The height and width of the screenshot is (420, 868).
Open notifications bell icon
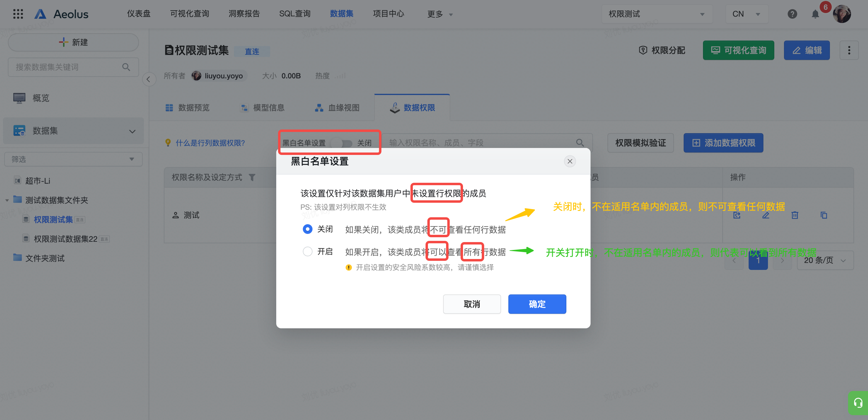pyautogui.click(x=815, y=14)
